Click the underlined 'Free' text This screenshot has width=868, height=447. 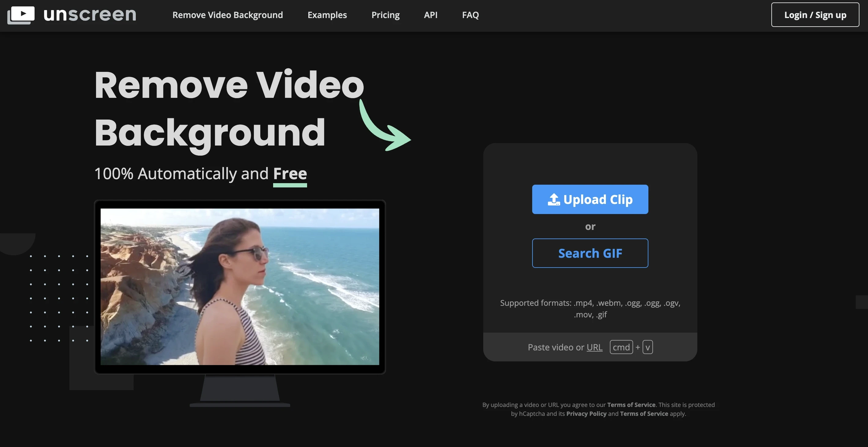290,174
